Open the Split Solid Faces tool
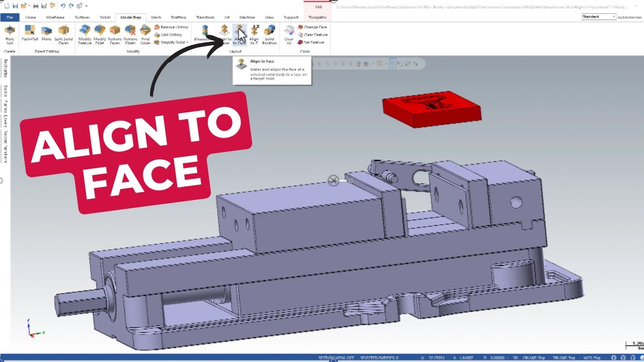644x362 pixels. (63, 35)
